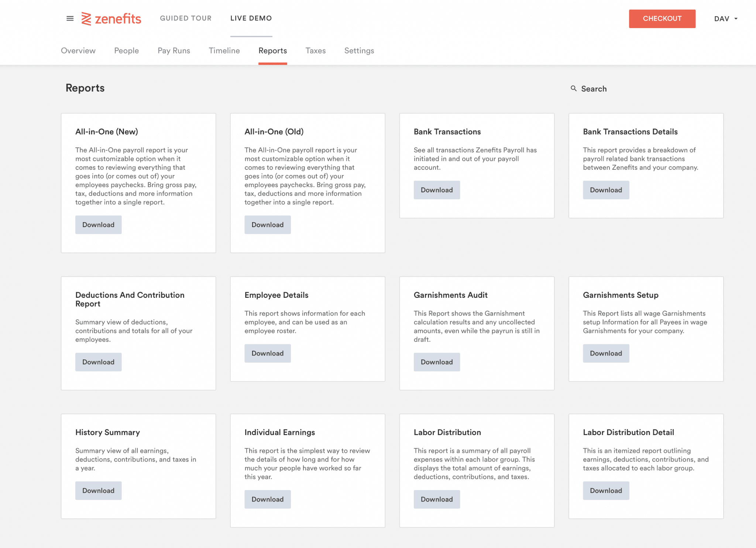Click the search magnifier icon
Viewport: 756px width, 548px height.
[x=573, y=89]
